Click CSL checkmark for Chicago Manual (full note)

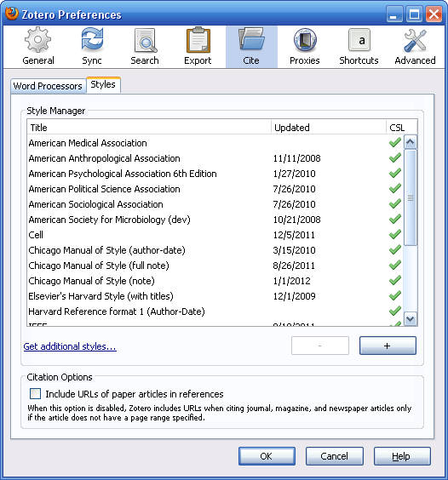(394, 265)
